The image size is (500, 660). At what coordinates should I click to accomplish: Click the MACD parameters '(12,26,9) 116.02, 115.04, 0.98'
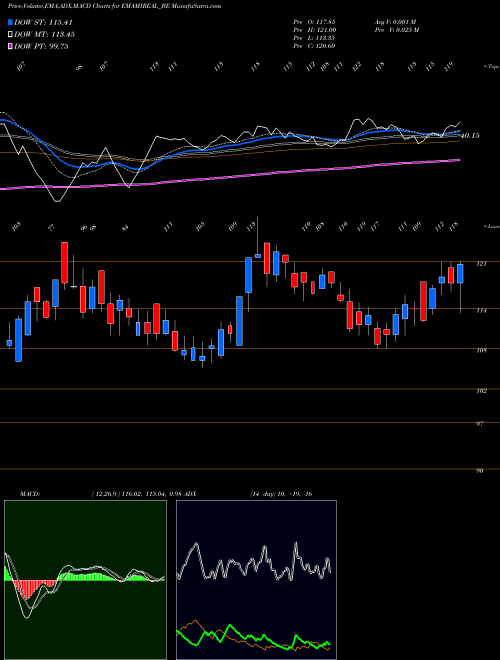coord(136,494)
